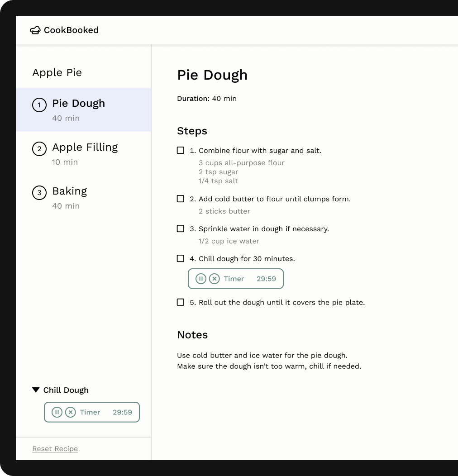Click the 29:59 countdown in step 4 timer
This screenshot has width=458, height=476.
coord(267,279)
